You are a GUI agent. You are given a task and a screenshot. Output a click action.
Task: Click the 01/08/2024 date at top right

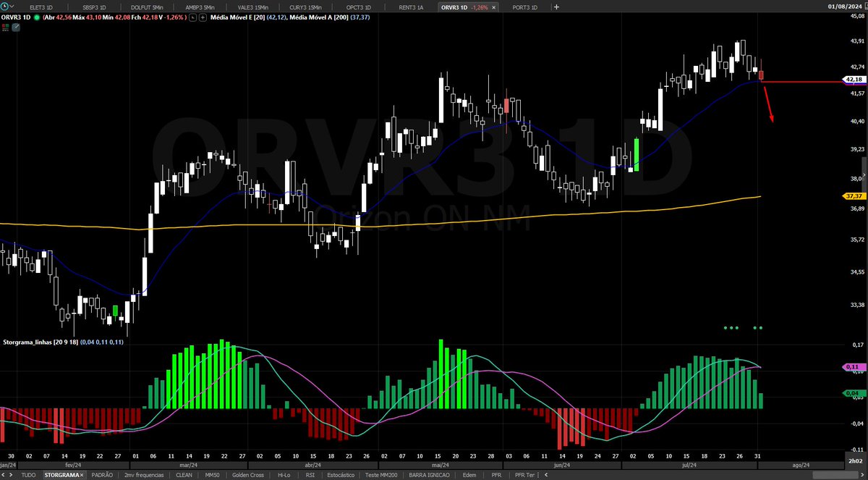point(846,7)
